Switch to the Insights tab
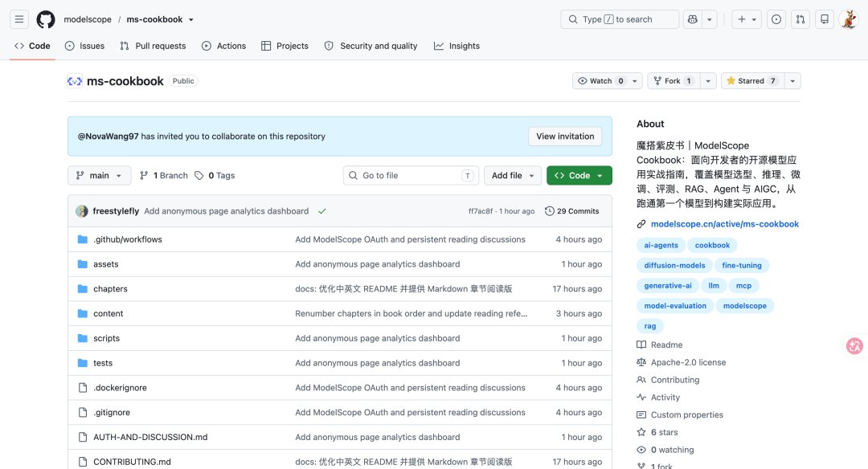The width and height of the screenshot is (868, 469). pos(457,46)
